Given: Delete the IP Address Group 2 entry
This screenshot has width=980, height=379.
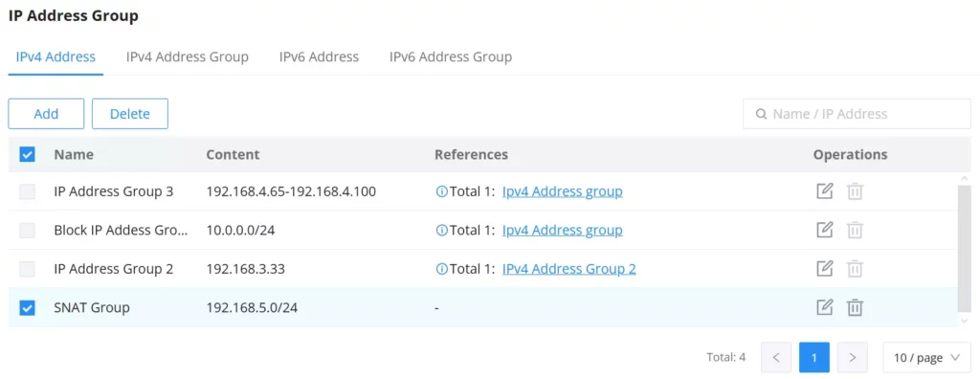Looking at the screenshot, I should point(855,268).
